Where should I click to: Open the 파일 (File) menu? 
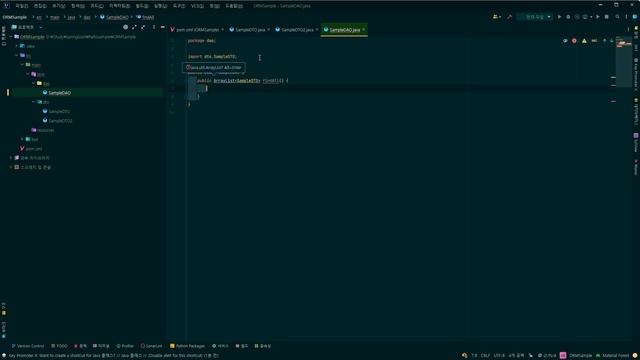pyautogui.click(x=22, y=6)
